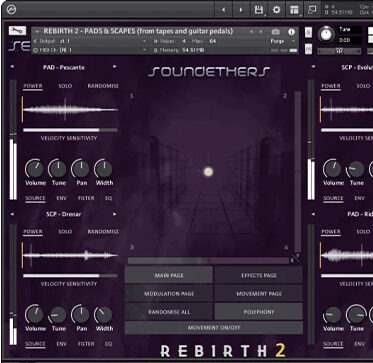
Task: Mute the instrument with M button
Action: 309,49
